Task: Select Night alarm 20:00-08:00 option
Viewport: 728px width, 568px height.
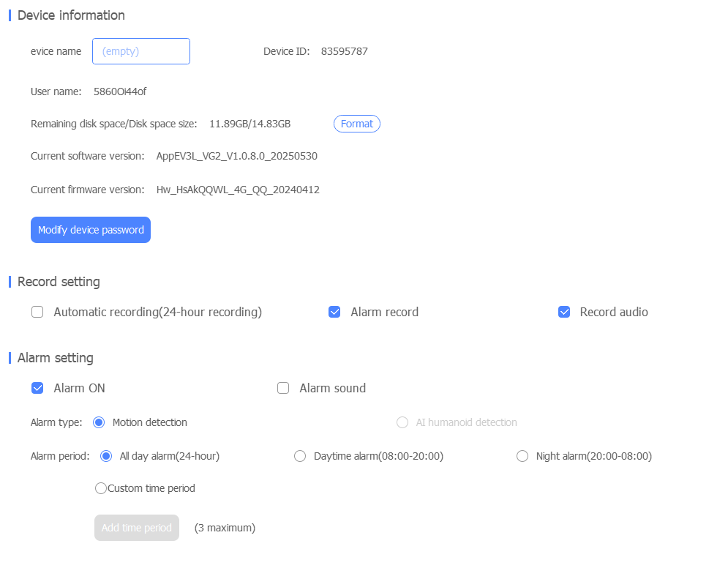Action: 522,456
